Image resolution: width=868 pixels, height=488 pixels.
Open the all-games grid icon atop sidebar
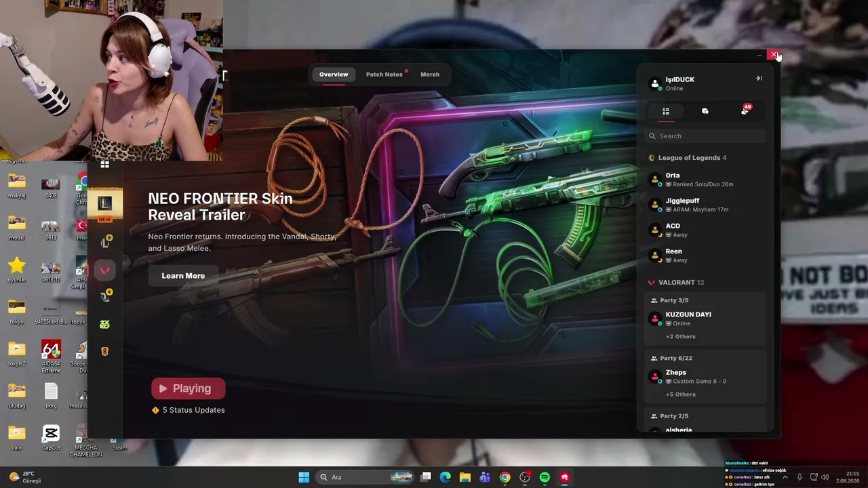104,164
